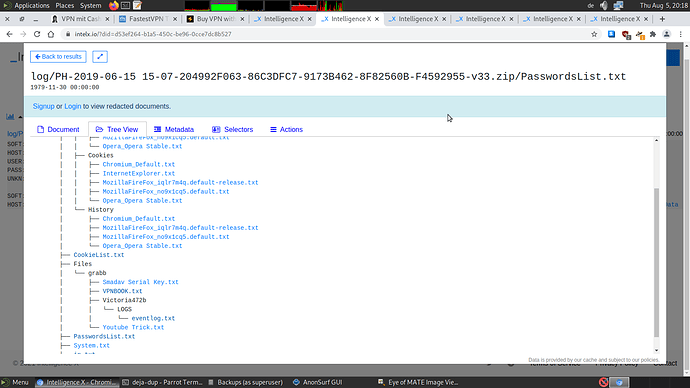
Task: Click the tree view scroll up arrow
Action: tap(657, 140)
